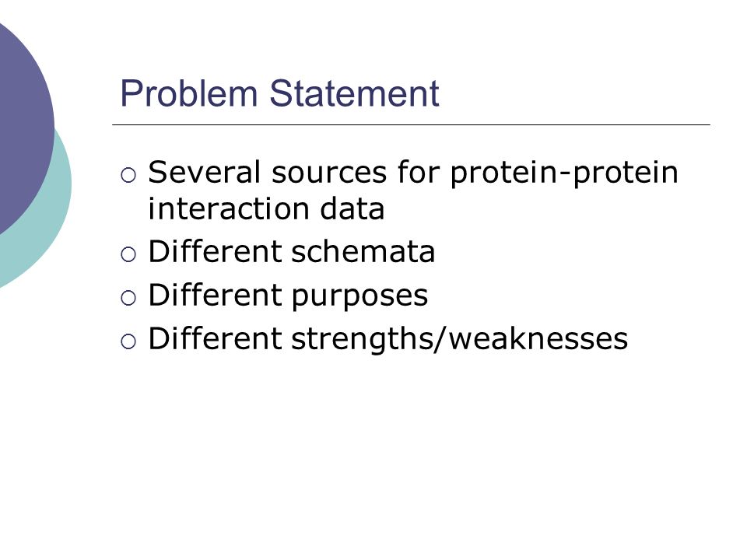The width and height of the screenshot is (747, 560).
Task: Click the text "strengths/weaknesses"
Action: click(x=460, y=340)
